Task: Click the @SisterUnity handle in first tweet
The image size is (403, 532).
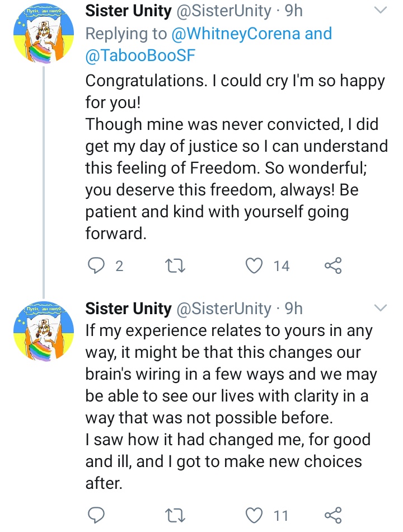Action: 223,11
